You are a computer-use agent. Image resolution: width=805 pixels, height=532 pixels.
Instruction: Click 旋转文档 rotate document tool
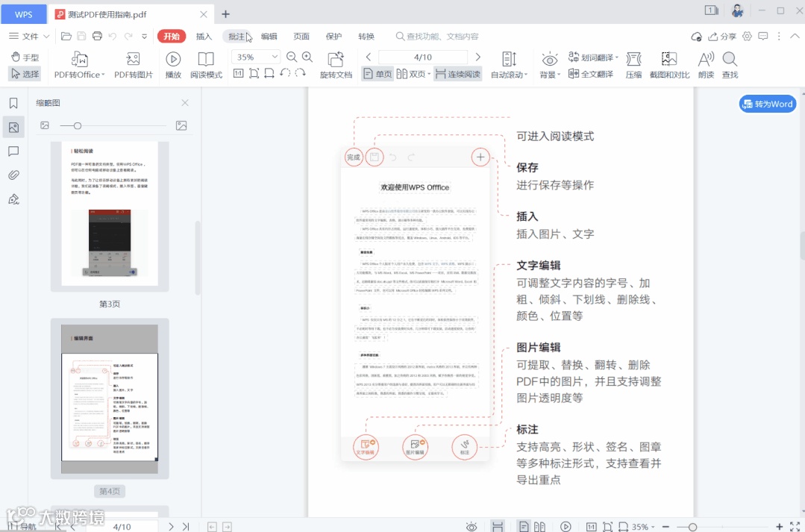tap(336, 65)
